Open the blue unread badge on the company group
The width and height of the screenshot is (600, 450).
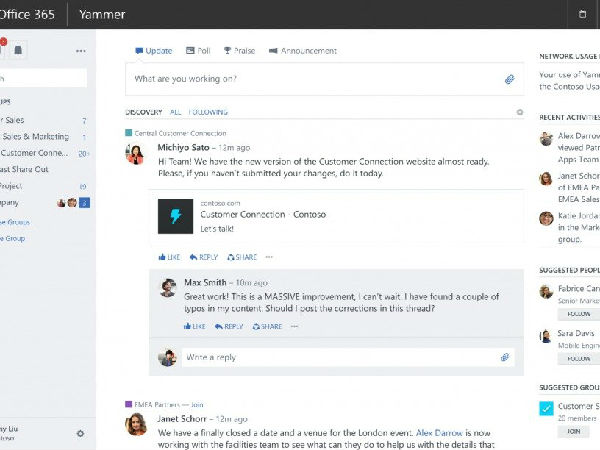coord(85,202)
